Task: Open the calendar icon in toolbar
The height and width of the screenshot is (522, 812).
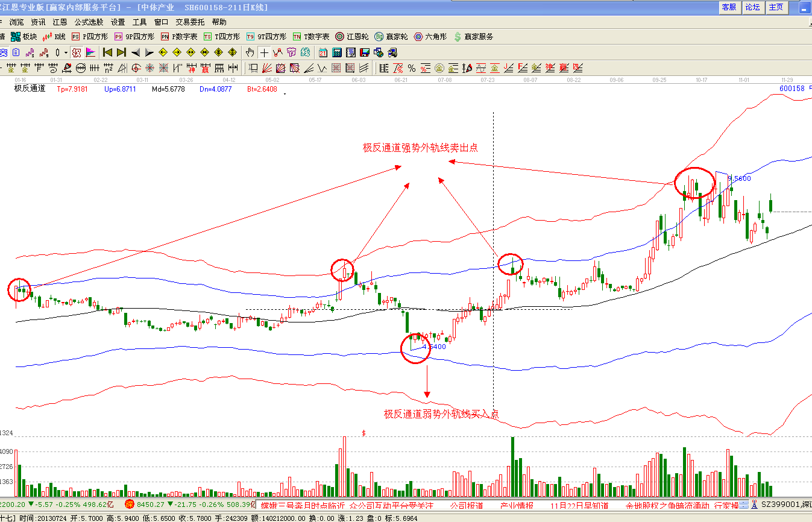Action: (323, 52)
